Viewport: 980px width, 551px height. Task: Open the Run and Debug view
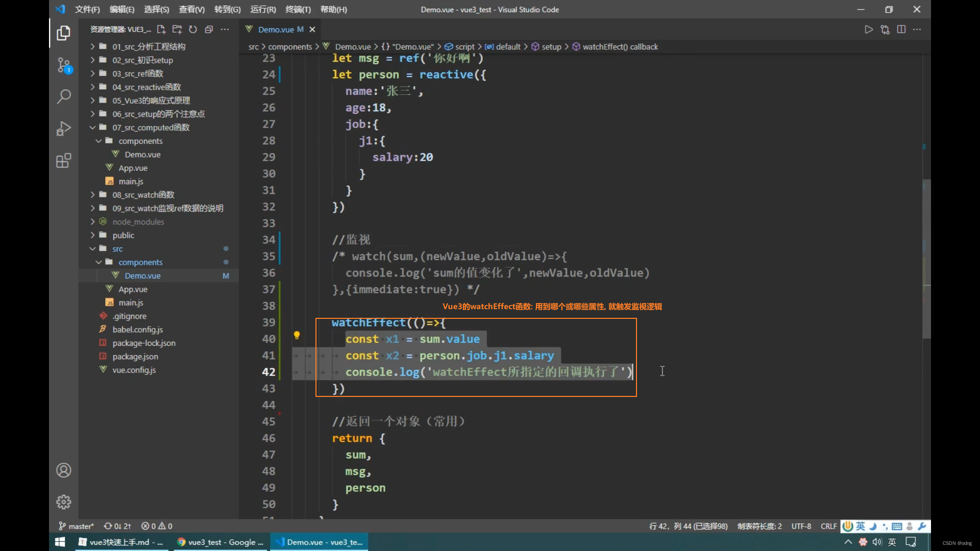[x=63, y=129]
